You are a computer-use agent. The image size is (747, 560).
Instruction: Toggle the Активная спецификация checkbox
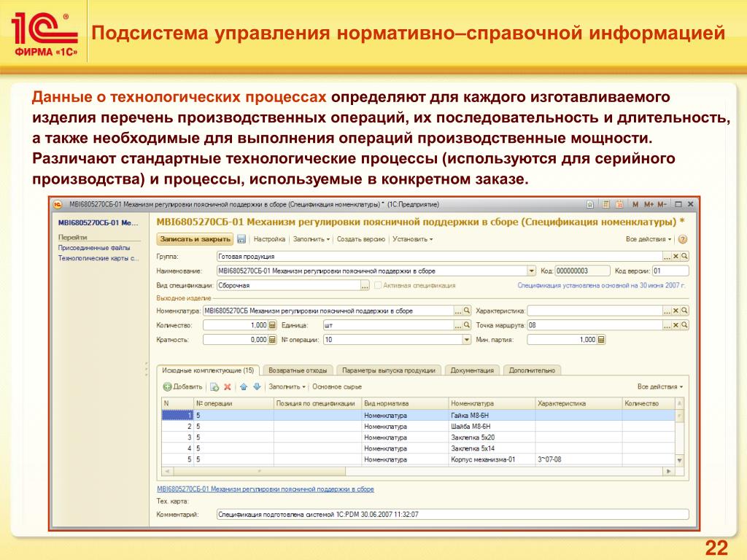(378, 285)
